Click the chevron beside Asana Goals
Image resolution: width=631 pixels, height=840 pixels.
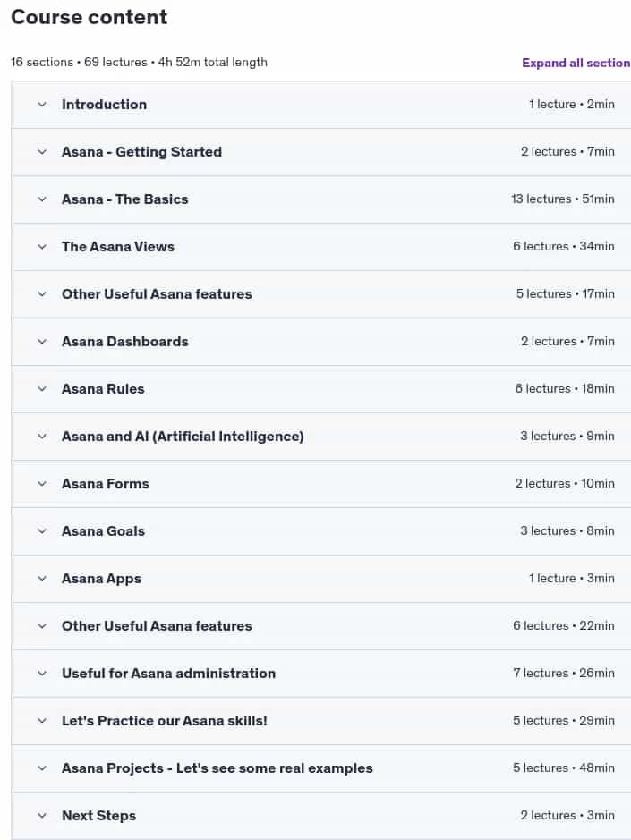coord(42,531)
